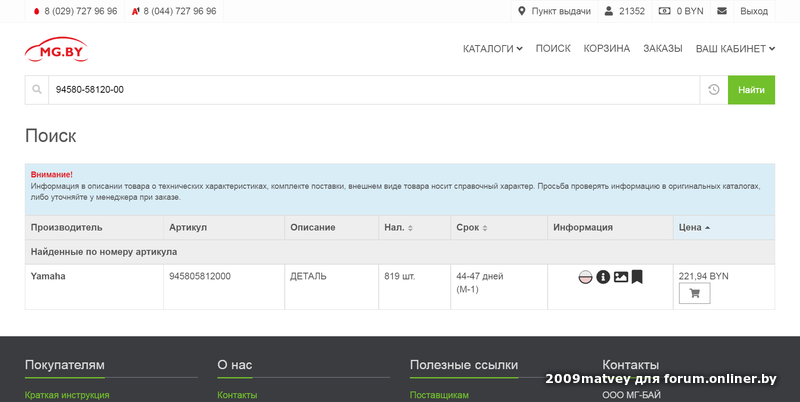Expand the ВАШ КАБИНЕТ dropdown

tap(735, 49)
